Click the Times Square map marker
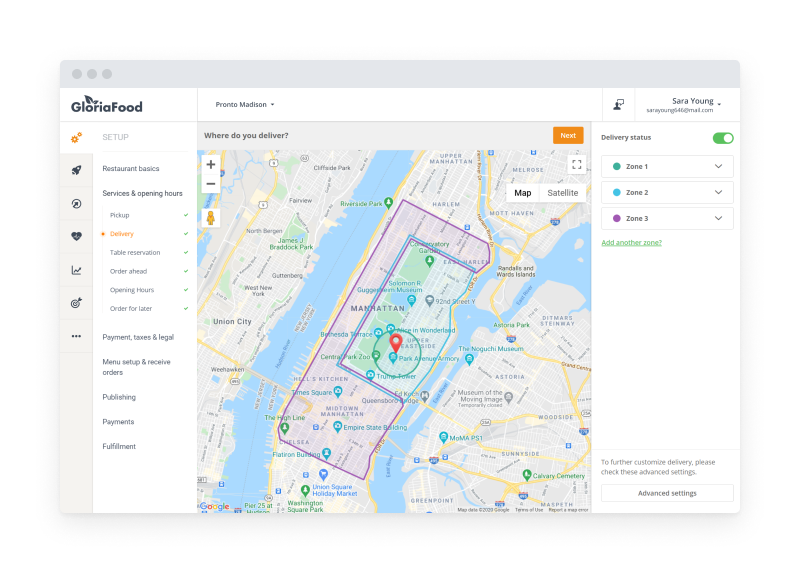The width and height of the screenshot is (800, 580). click(338, 391)
